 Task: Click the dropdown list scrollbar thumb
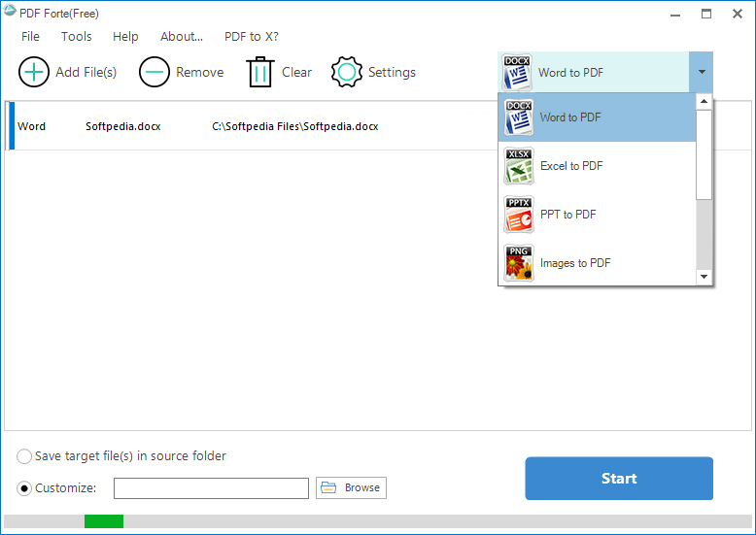click(x=704, y=154)
